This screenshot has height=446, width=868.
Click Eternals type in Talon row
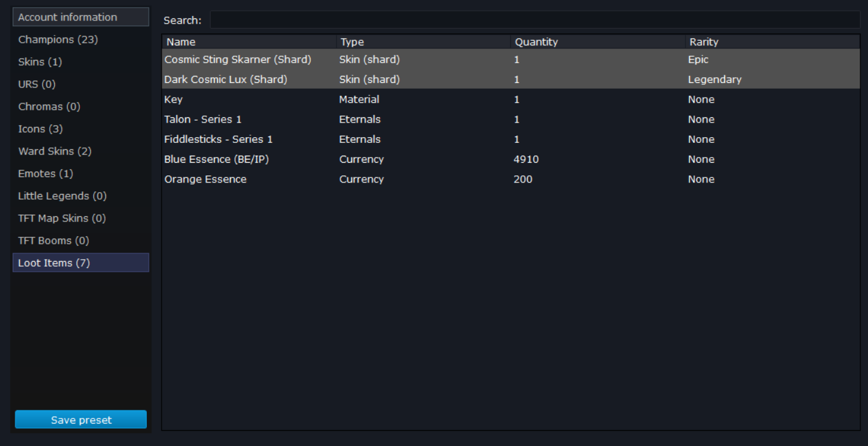(x=360, y=119)
